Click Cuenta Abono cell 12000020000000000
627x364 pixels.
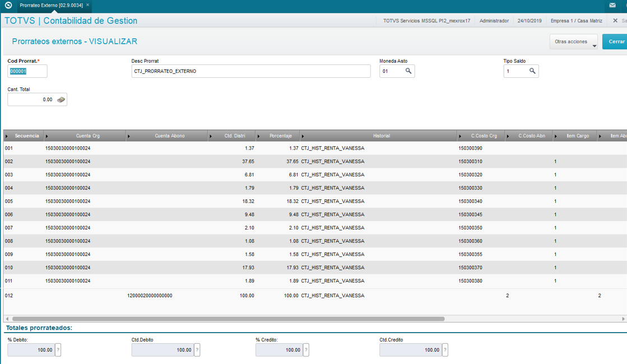(150, 296)
